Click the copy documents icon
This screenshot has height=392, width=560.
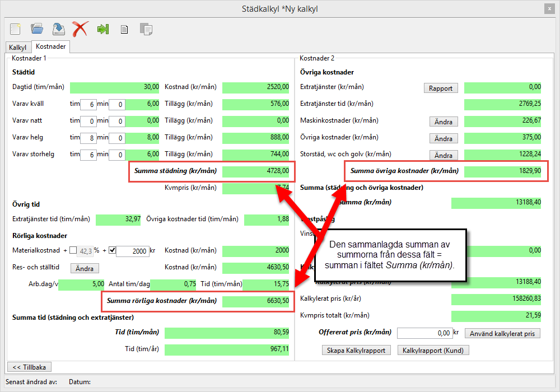[146, 29]
